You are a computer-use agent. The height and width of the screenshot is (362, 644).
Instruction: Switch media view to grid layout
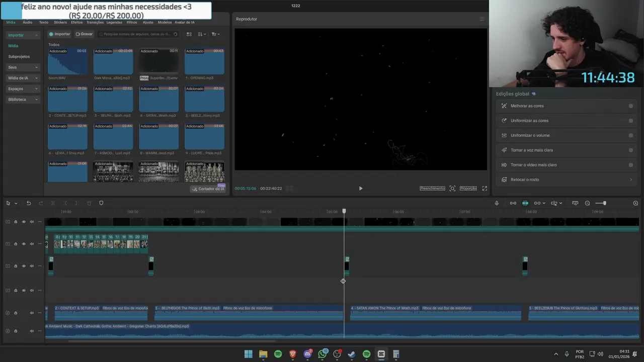pyautogui.click(x=189, y=34)
